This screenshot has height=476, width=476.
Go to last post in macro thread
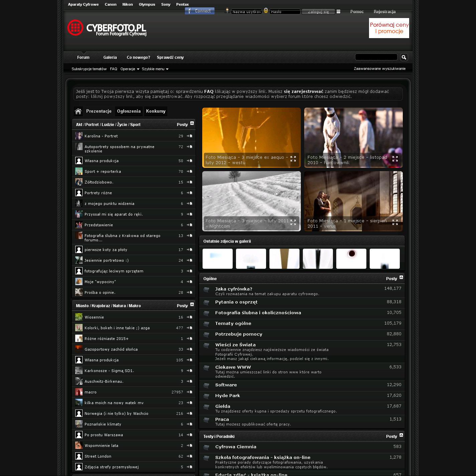point(190,392)
